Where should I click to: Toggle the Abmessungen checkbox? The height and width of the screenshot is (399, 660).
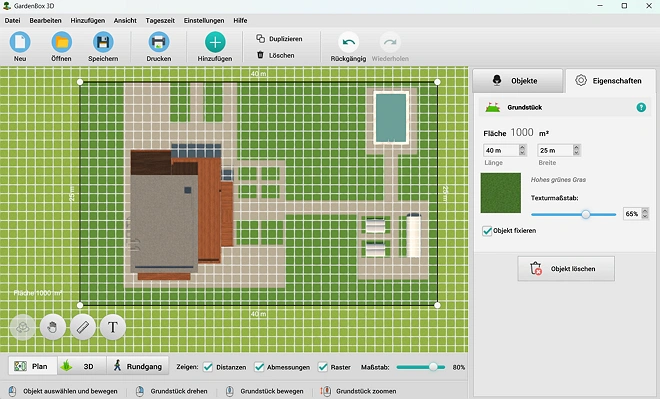point(259,367)
